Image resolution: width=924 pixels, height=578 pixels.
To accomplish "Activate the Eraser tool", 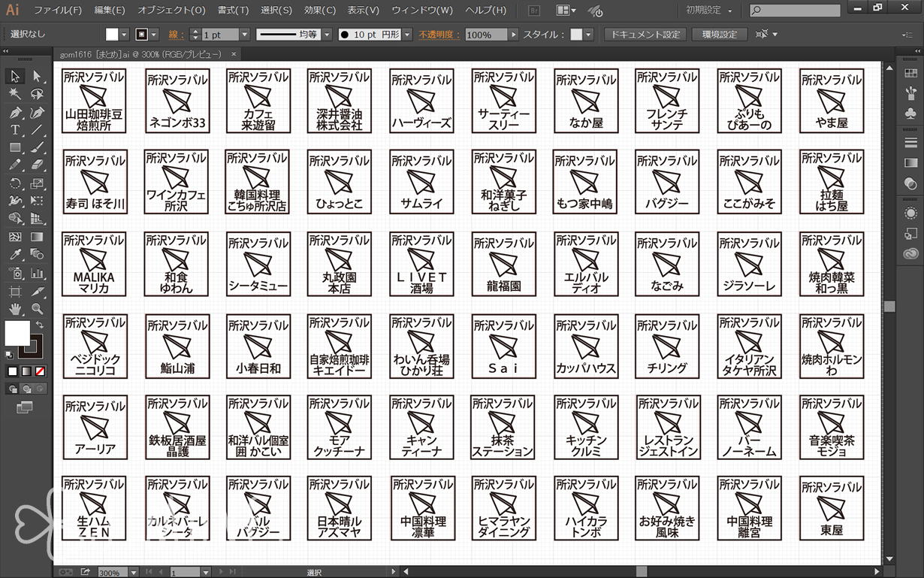I will click(37, 165).
